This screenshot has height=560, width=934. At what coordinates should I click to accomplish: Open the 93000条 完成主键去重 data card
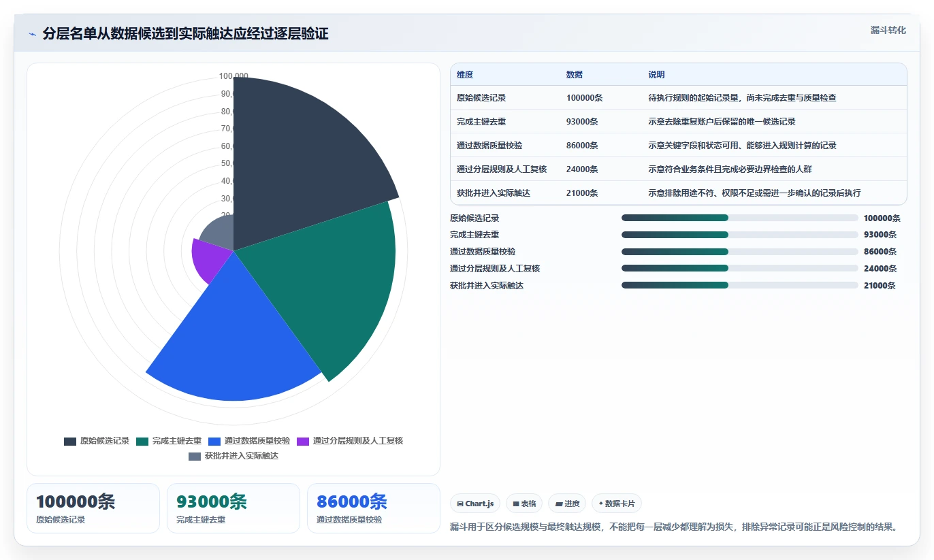click(x=233, y=508)
